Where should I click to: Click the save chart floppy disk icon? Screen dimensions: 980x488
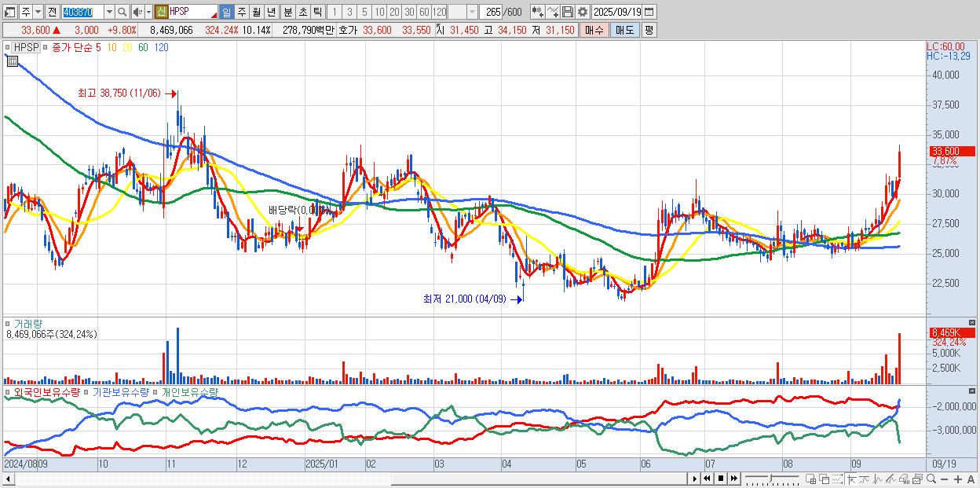pos(568,12)
